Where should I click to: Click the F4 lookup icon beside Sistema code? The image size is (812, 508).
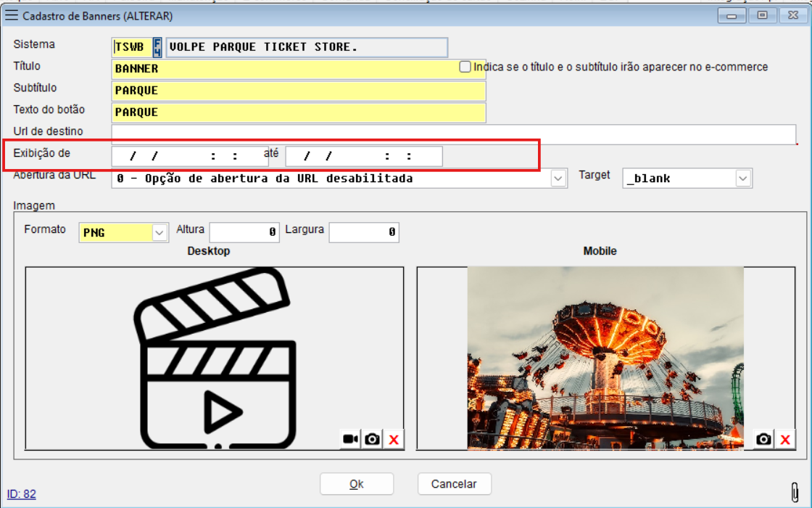[x=157, y=48]
